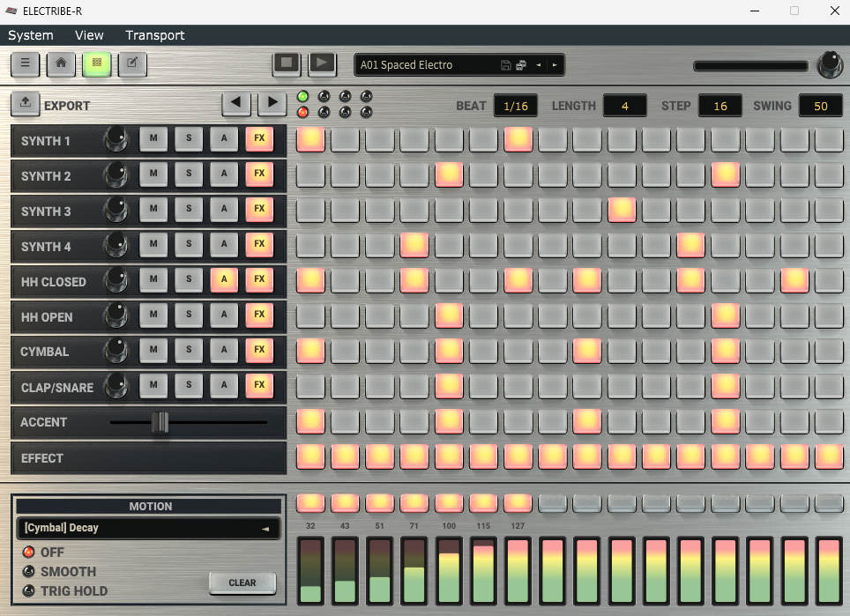Click the Synth 4 level knob

[116, 245]
